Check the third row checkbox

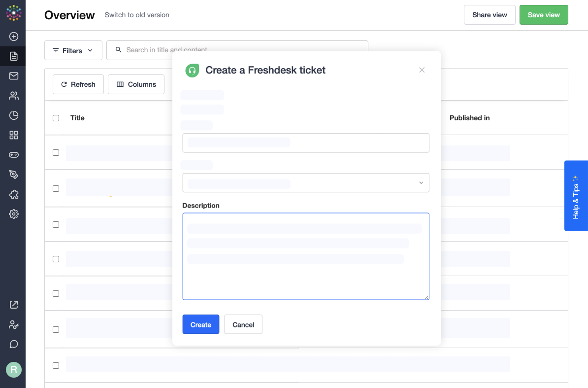coord(56,224)
